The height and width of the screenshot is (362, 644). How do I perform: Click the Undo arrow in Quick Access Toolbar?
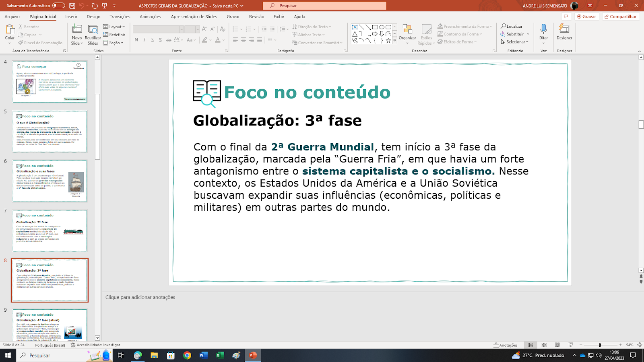82,6
